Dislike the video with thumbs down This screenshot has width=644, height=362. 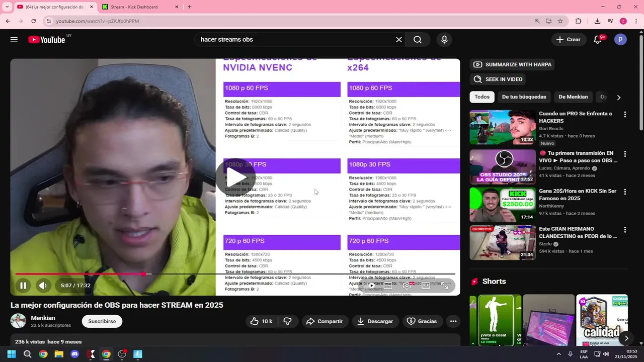(x=287, y=321)
